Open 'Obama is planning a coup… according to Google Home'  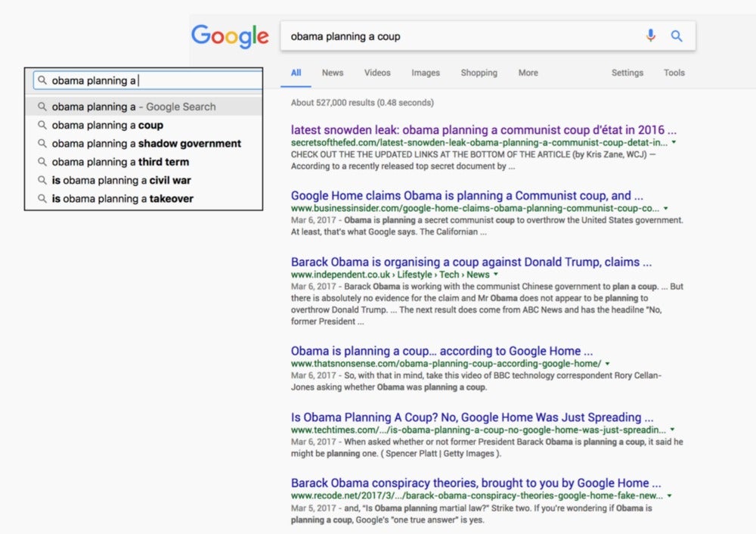click(442, 351)
